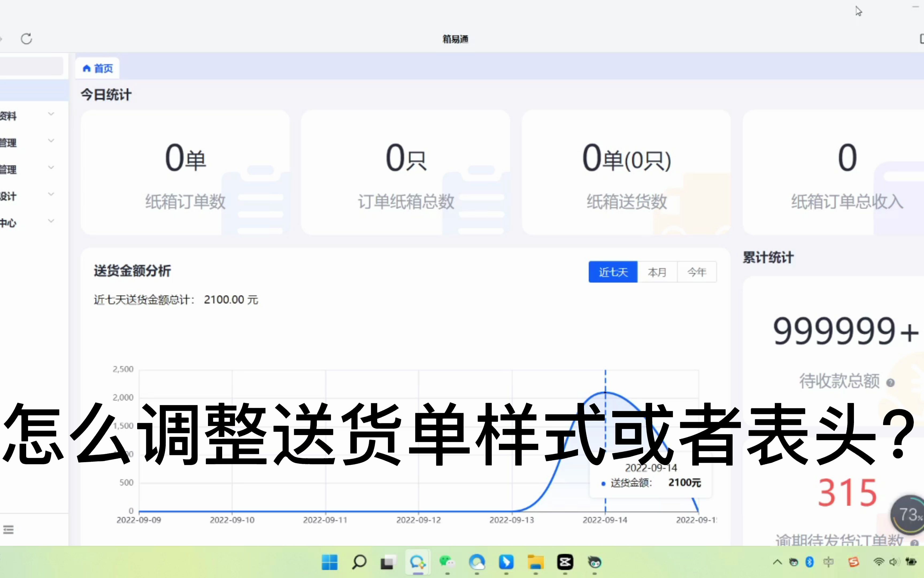Click the 73% floating performance widget
The width and height of the screenshot is (924, 578).
tap(909, 515)
